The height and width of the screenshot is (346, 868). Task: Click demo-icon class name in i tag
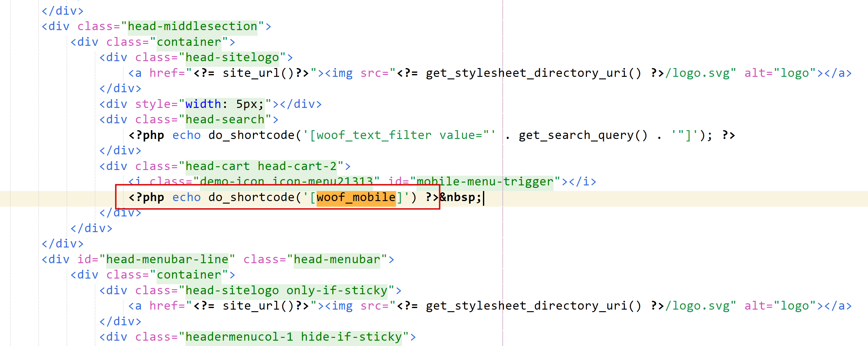pos(232,182)
